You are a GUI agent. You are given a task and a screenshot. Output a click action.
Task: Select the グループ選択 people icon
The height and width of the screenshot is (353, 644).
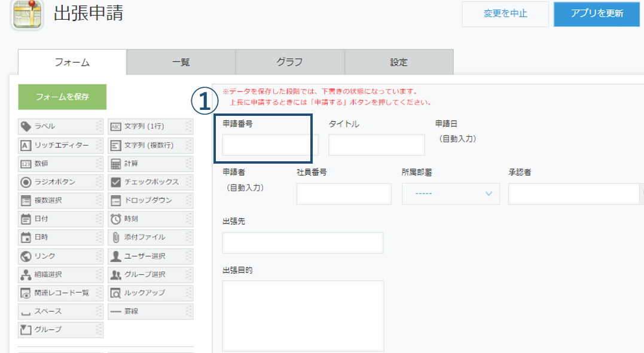pyautogui.click(x=116, y=275)
